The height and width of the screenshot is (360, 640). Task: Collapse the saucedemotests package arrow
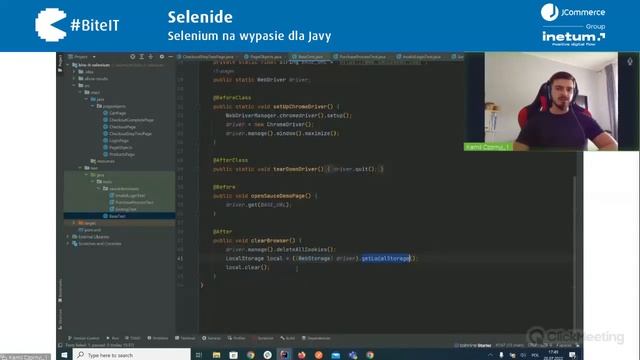(99, 189)
